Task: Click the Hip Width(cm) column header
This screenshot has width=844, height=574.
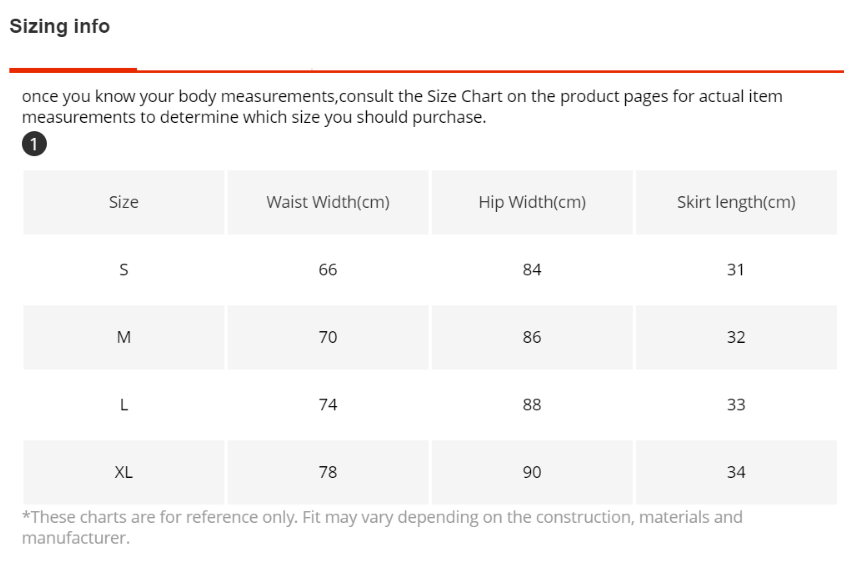Action: [532, 202]
